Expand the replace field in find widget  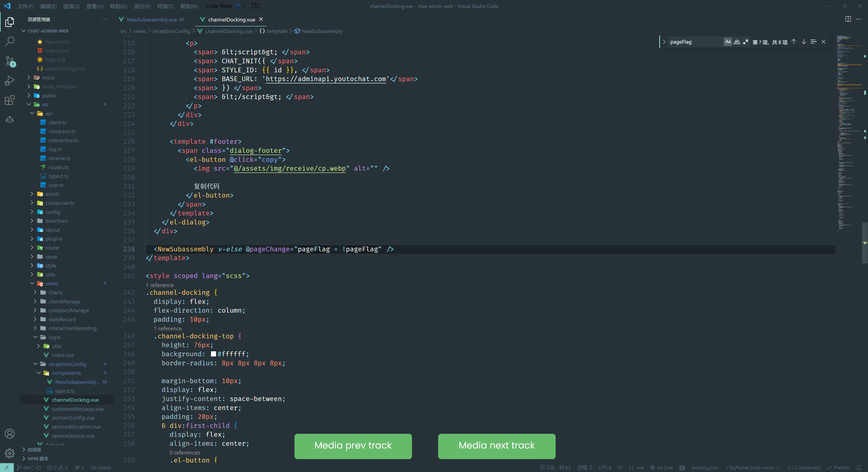(x=664, y=42)
